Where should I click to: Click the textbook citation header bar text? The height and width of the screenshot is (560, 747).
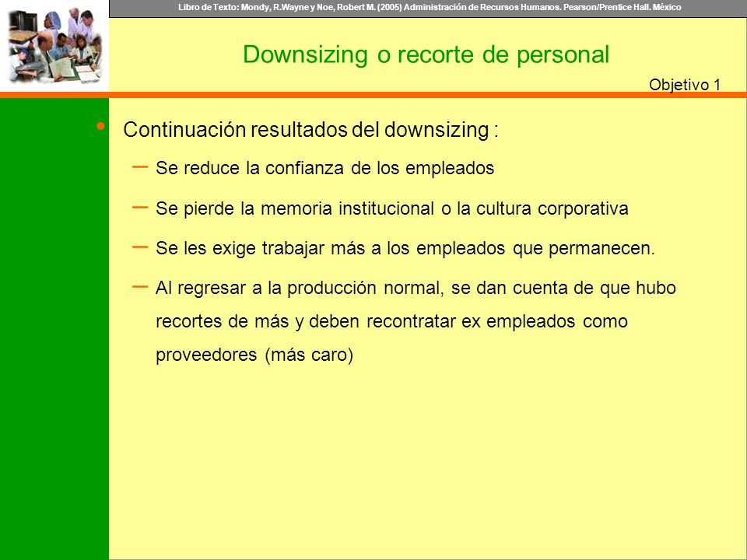point(430,7)
